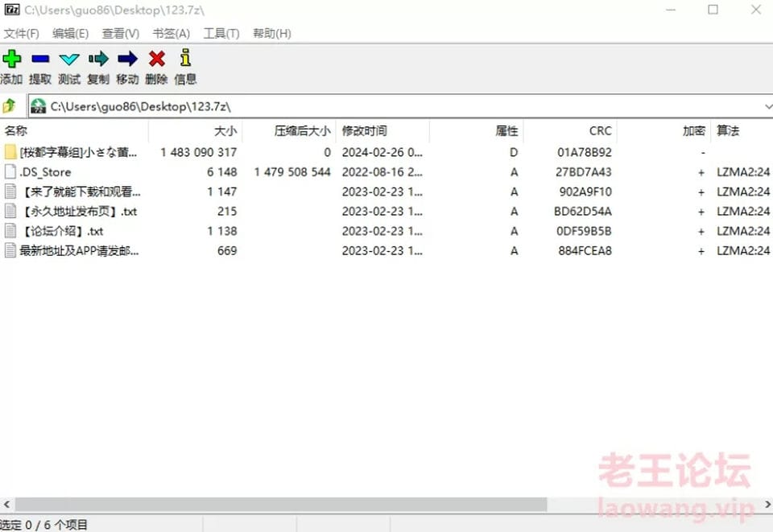
Task: Minimize the 7-Zip window
Action: pos(671,10)
